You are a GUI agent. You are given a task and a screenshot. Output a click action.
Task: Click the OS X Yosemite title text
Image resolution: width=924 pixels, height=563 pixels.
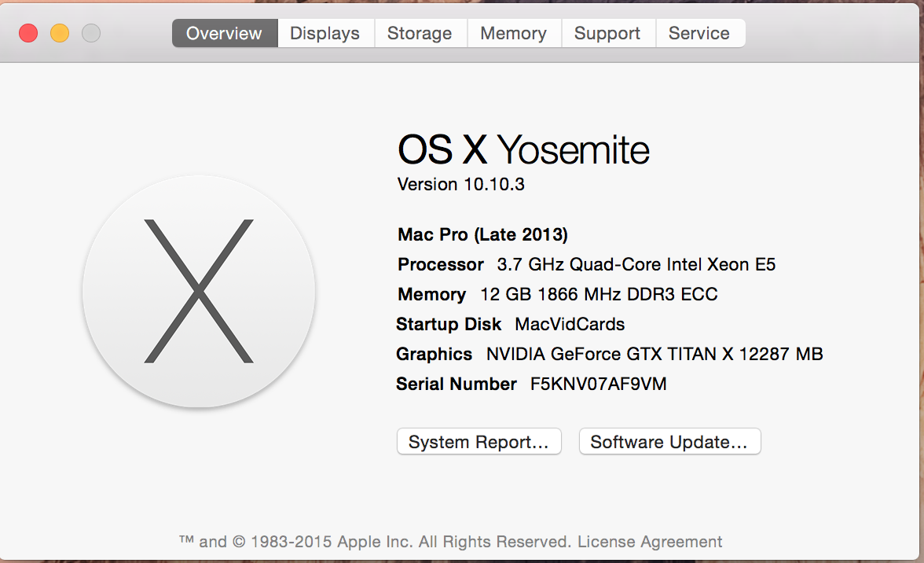click(523, 149)
